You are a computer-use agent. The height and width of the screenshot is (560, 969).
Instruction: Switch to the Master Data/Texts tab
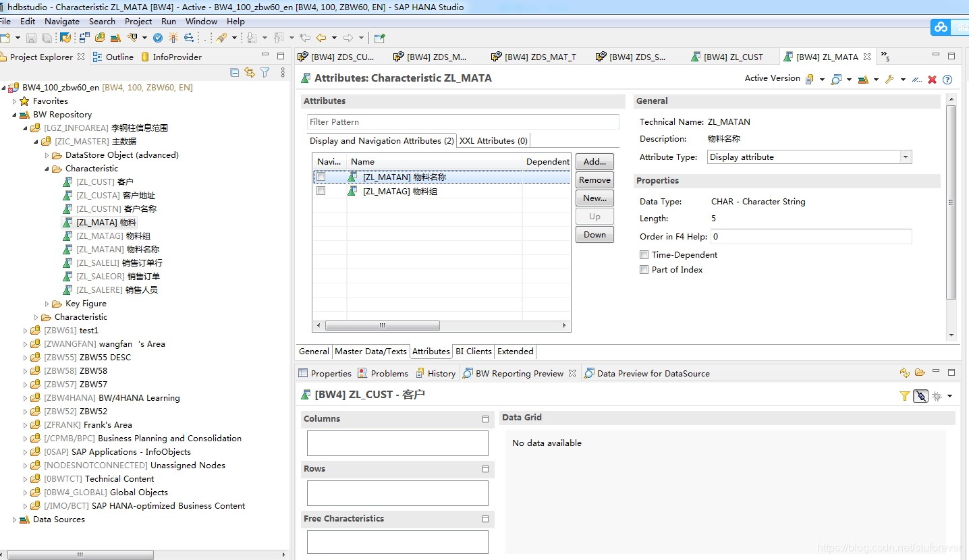point(370,352)
